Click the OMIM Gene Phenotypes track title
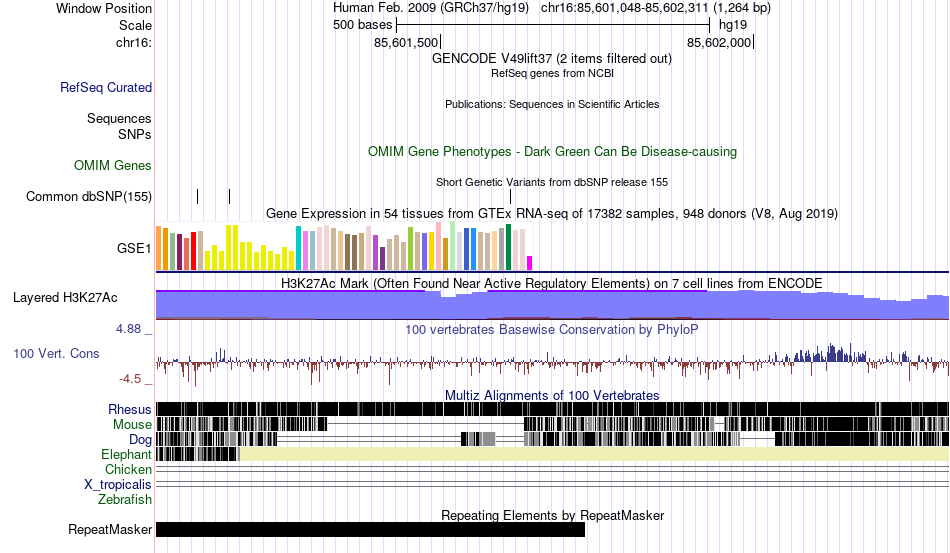The image size is (950, 553). point(552,151)
